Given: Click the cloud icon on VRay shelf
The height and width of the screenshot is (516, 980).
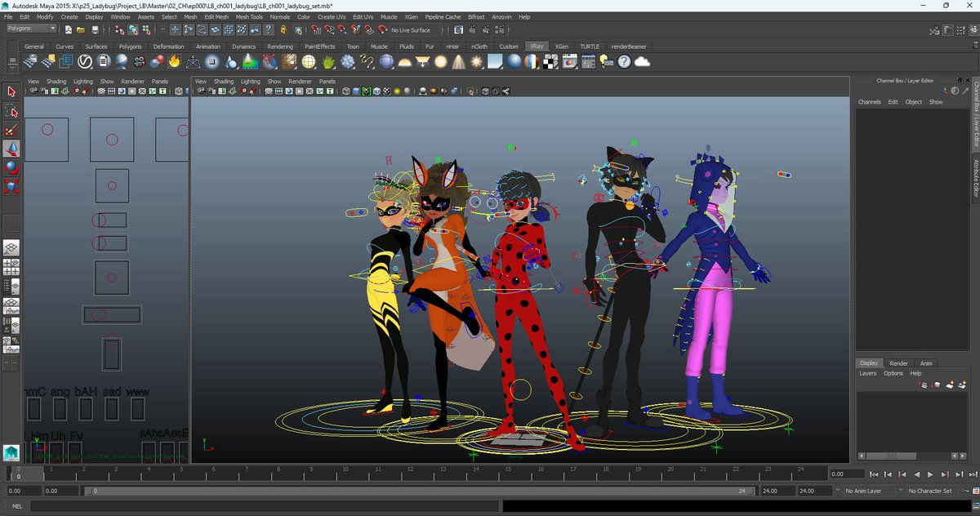Looking at the screenshot, I should point(642,61).
